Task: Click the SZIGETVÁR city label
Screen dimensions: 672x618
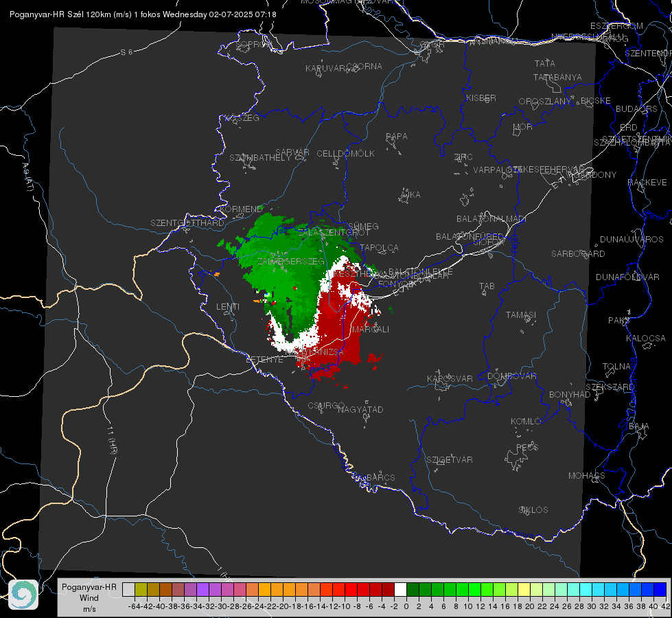Action: coord(450,460)
